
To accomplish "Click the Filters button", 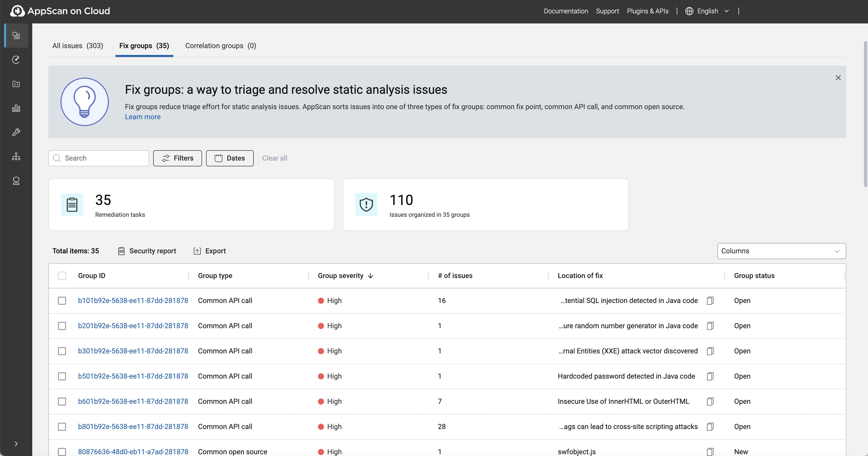I will pyautogui.click(x=177, y=158).
